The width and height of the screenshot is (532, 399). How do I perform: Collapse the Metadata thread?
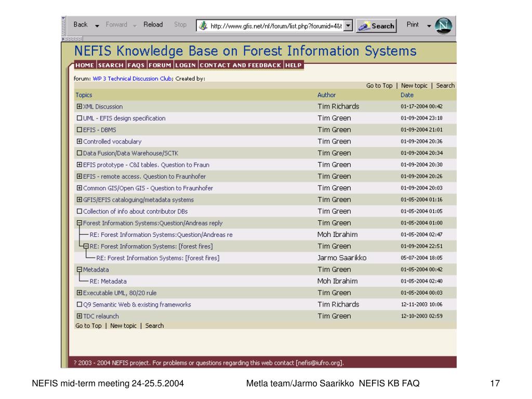[x=79, y=270]
